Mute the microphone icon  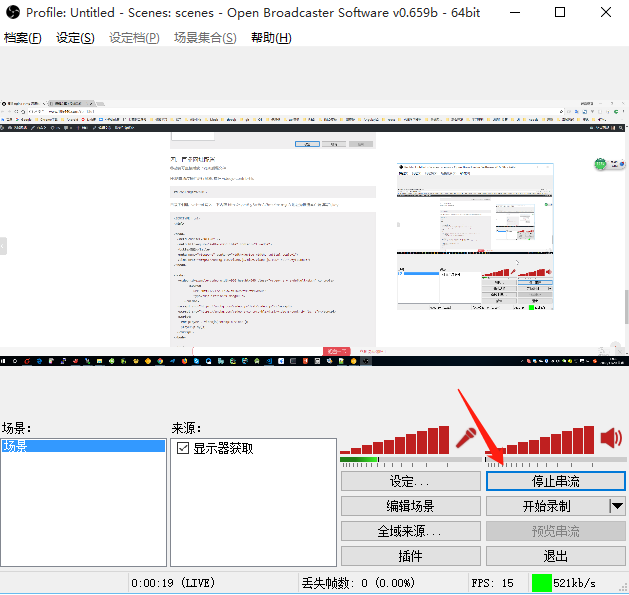pos(466,438)
